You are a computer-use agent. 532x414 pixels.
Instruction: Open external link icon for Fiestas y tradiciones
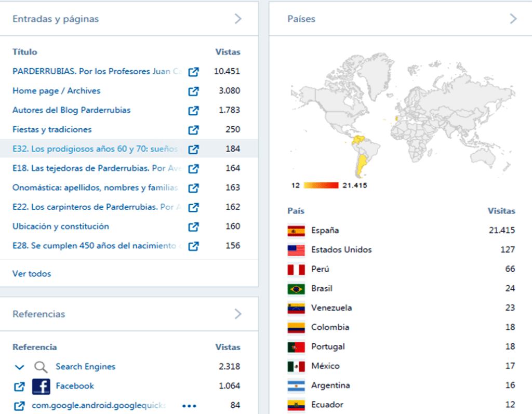tap(193, 130)
